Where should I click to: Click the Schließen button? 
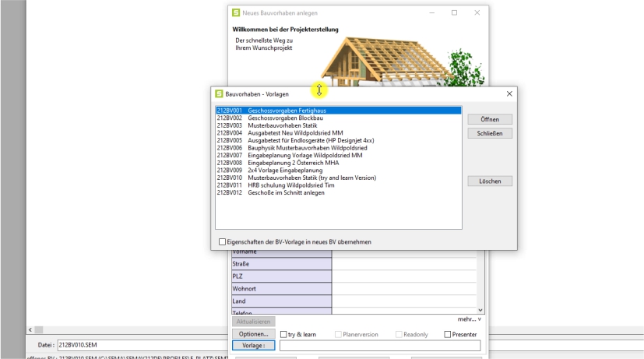490,133
